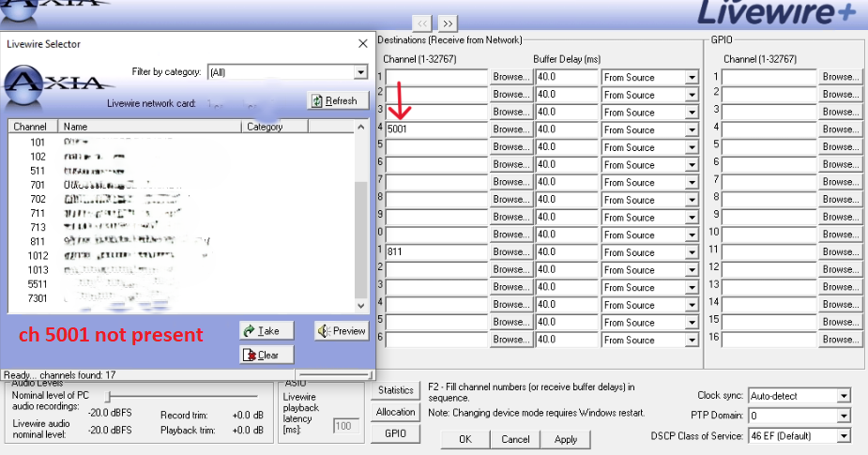Select channel 701 row

[x=181, y=185]
